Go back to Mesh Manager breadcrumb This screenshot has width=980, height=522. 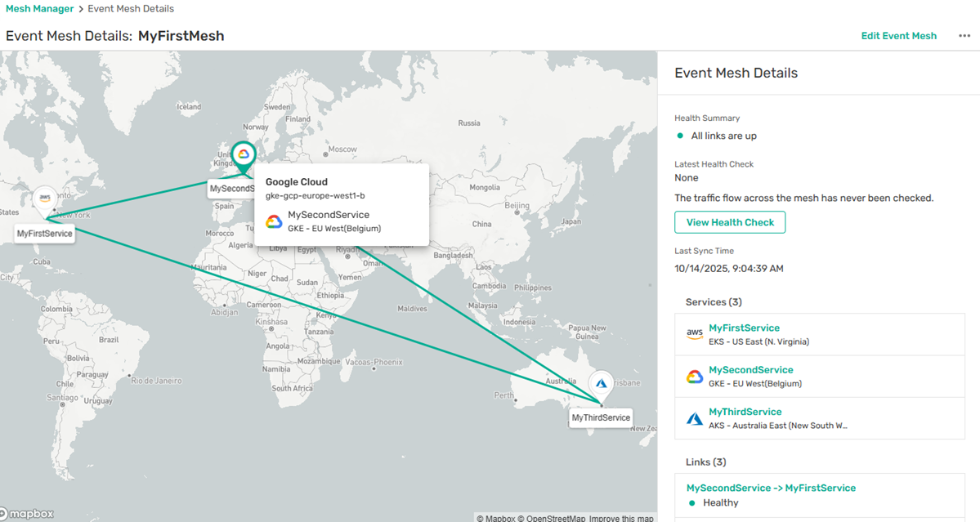point(40,9)
